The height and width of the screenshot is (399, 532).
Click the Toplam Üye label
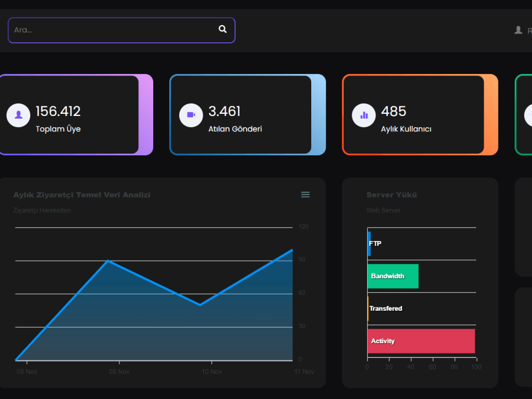(x=58, y=129)
